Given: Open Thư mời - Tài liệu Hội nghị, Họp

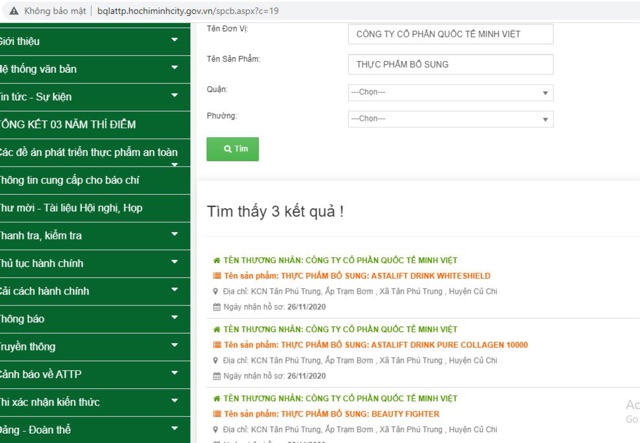Looking at the screenshot, I should (71, 208).
